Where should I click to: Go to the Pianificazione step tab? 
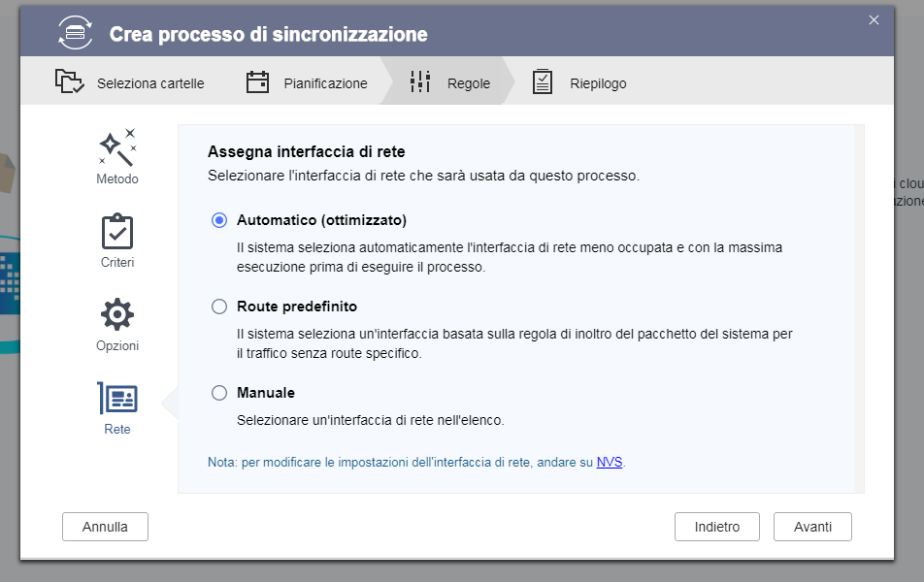[x=325, y=83]
